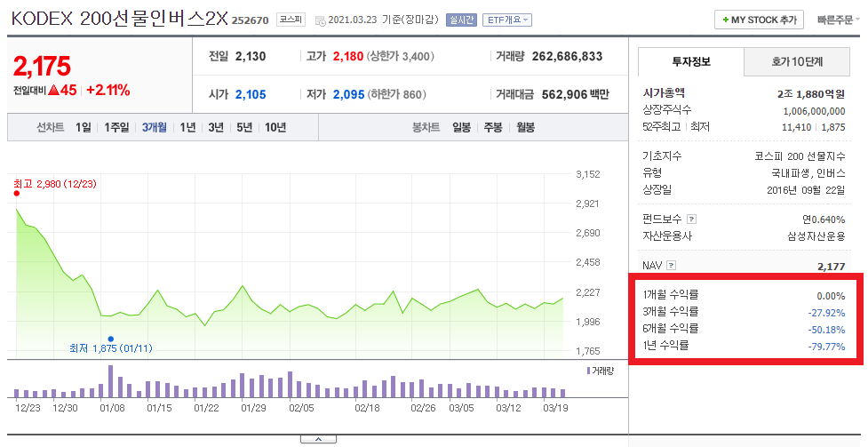Click the calendar clock icon beside 2021.03.23

pyautogui.click(x=320, y=20)
